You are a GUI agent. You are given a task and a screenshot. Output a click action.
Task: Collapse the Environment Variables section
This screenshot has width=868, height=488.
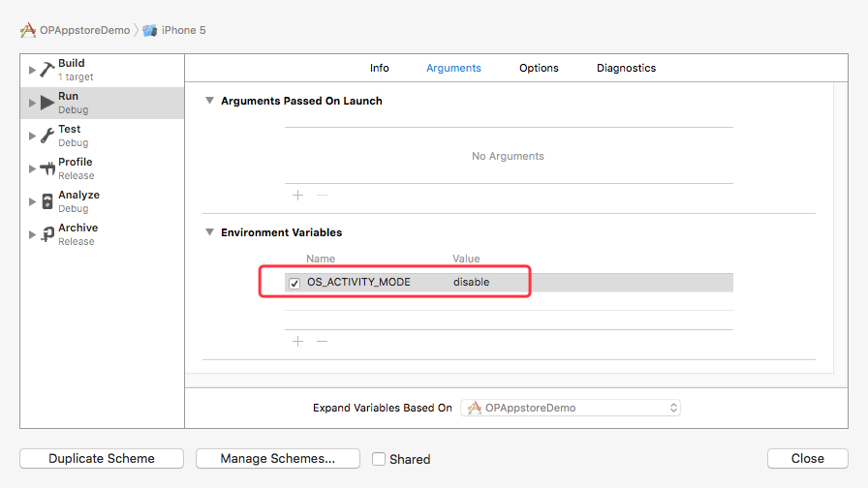pos(209,232)
